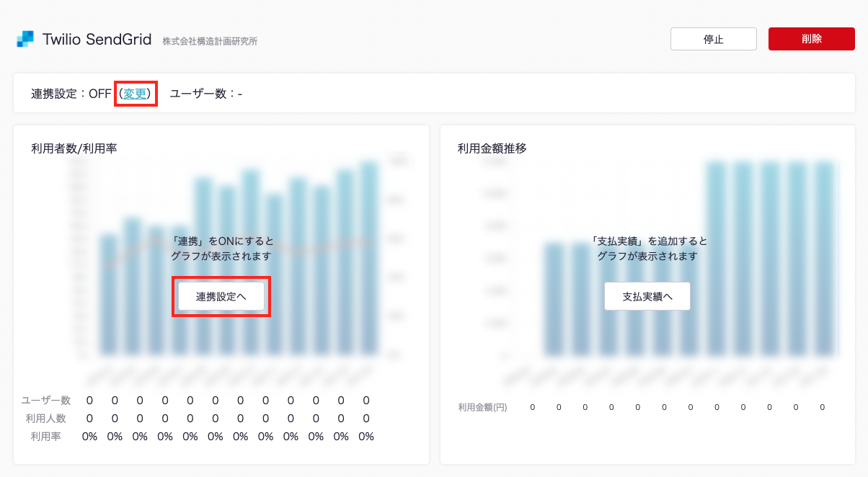Click the ユーザー数：- indicator in the status bar
Screen dimensions: 868x477
click(x=205, y=94)
